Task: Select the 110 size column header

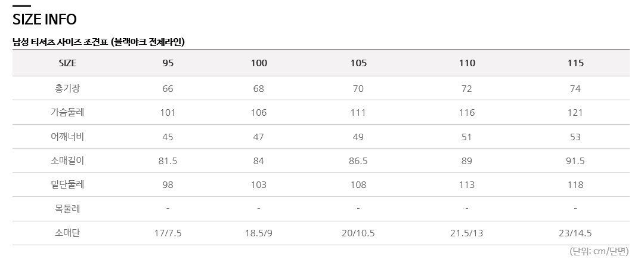Action: 467,63
